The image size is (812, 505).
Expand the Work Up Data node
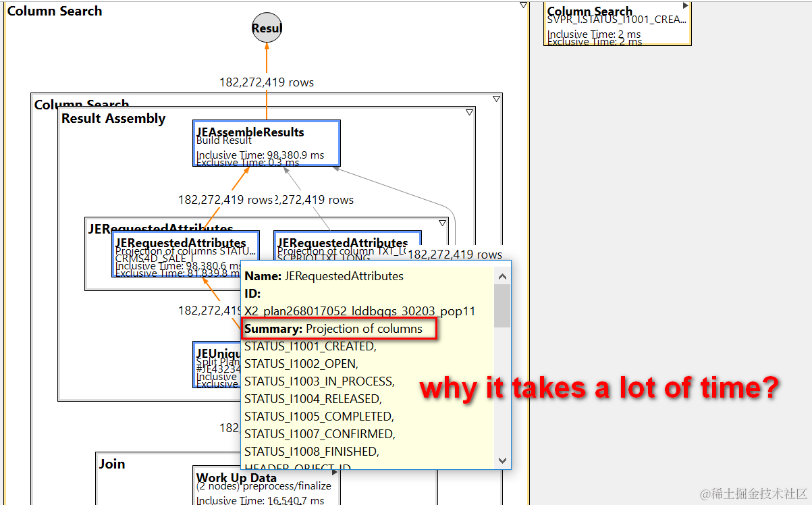pos(335,473)
